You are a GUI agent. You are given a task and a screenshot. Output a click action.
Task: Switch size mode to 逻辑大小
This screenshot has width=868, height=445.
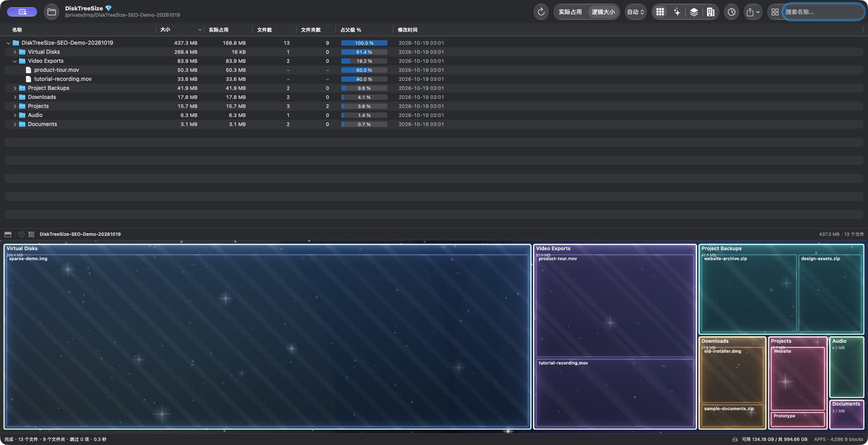click(x=603, y=12)
